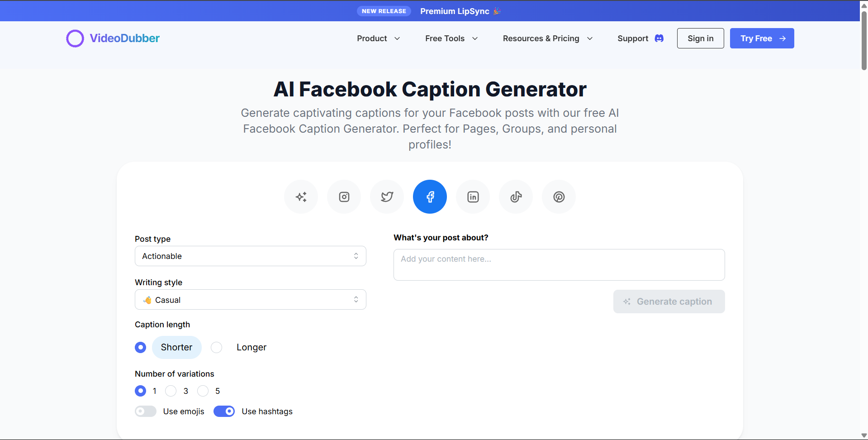The image size is (868, 440).
Task: Click the Use emojis label
Action: coord(184,411)
